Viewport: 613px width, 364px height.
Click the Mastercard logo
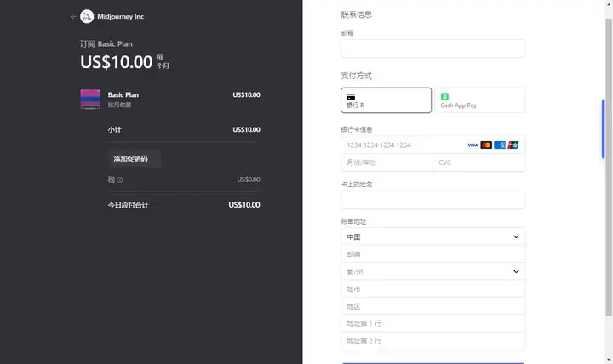pyautogui.click(x=486, y=145)
